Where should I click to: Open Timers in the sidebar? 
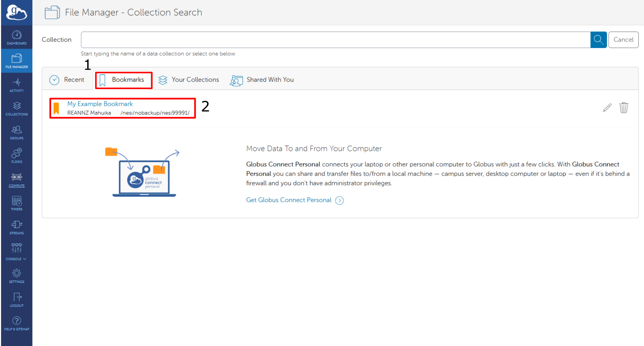click(16, 204)
